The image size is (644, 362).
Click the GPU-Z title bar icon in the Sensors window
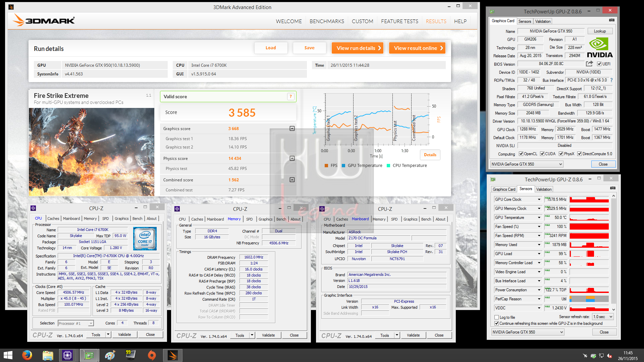tap(493, 179)
